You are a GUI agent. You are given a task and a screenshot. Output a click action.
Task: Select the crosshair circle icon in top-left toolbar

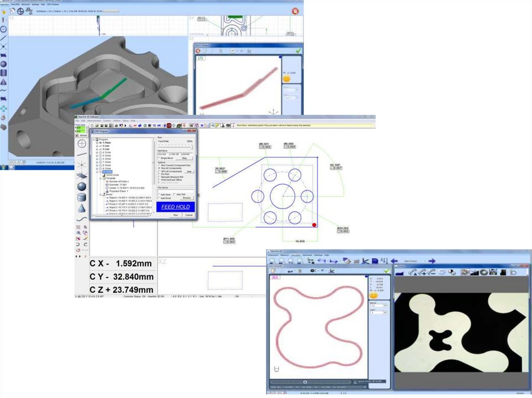click(20, 11)
